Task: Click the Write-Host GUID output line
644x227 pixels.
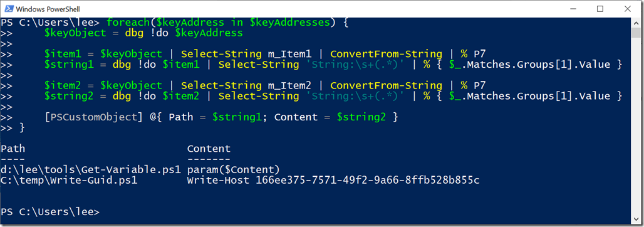Action: pyautogui.click(x=333, y=180)
